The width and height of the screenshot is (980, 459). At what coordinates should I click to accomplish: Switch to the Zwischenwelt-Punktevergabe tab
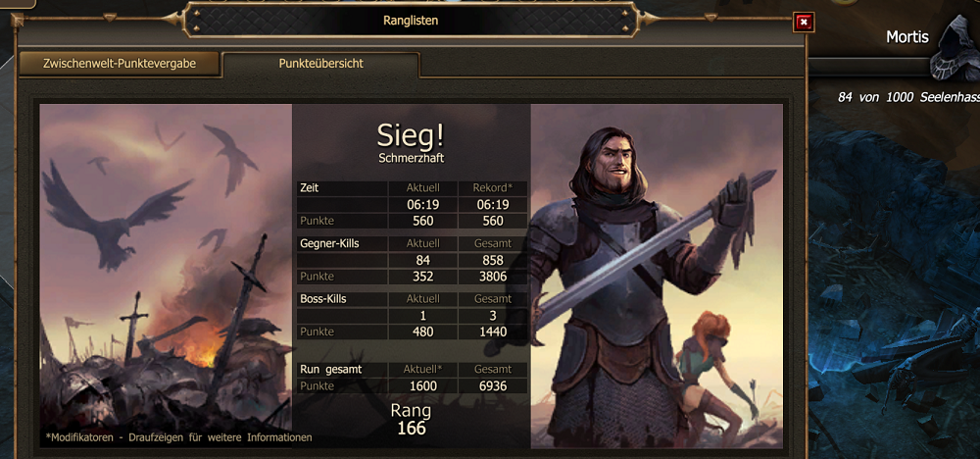(x=120, y=64)
